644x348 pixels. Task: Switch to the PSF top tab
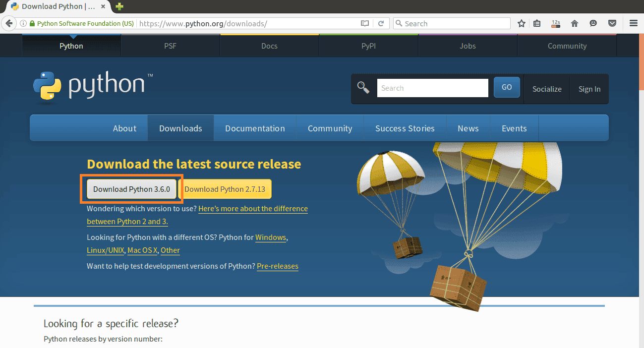click(x=171, y=46)
